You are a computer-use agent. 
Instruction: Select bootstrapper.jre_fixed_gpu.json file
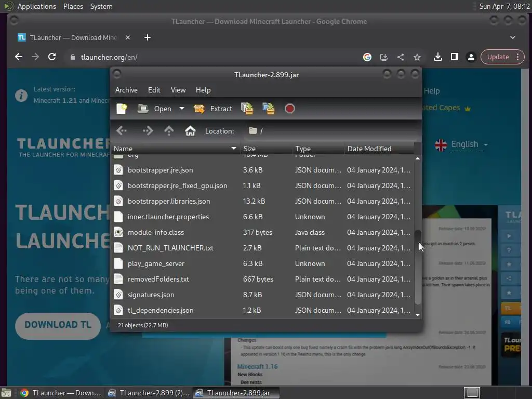tap(262, 185)
